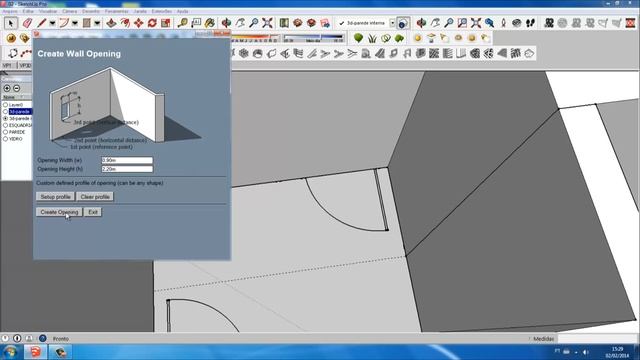Open the Janela menu
The width and height of the screenshot is (640, 360).
(140, 11)
